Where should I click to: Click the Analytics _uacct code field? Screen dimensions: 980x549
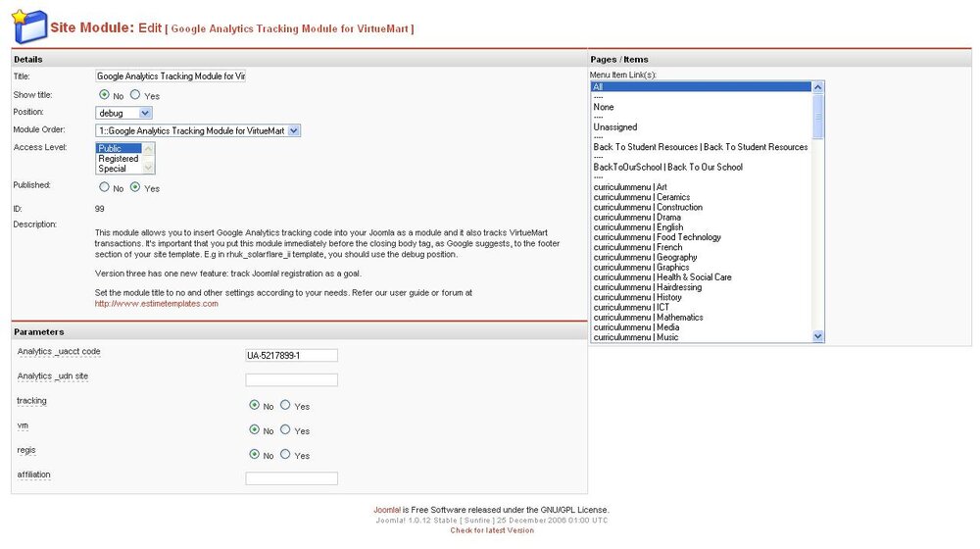click(291, 355)
